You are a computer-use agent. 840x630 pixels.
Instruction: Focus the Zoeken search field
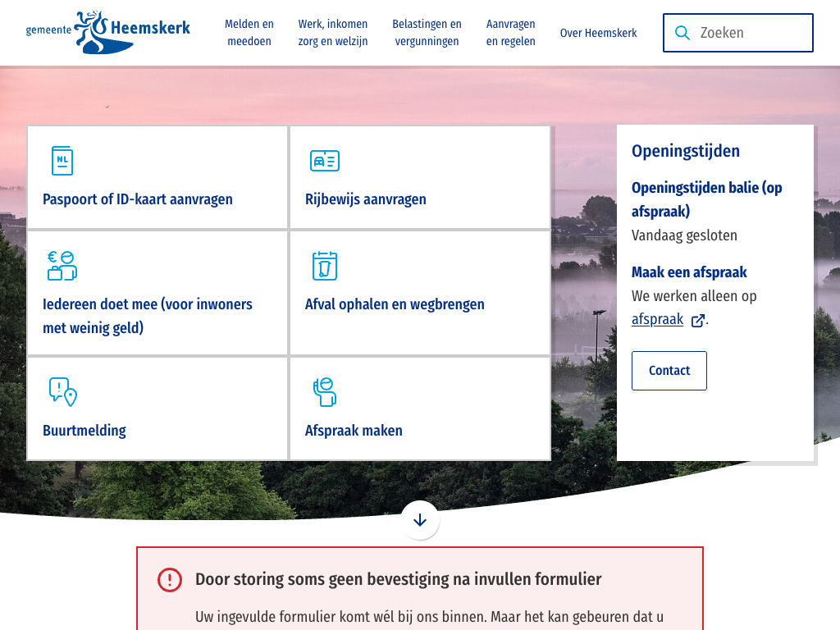pyautogui.click(x=751, y=33)
